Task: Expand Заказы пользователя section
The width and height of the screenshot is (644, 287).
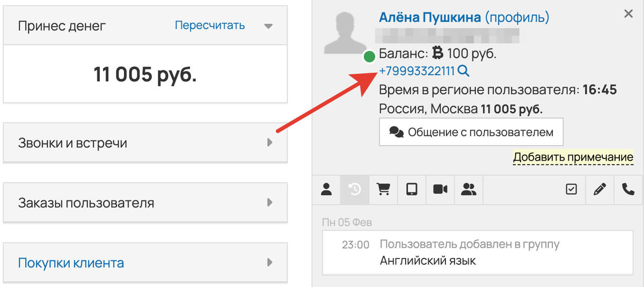Action: pyautogui.click(x=145, y=203)
